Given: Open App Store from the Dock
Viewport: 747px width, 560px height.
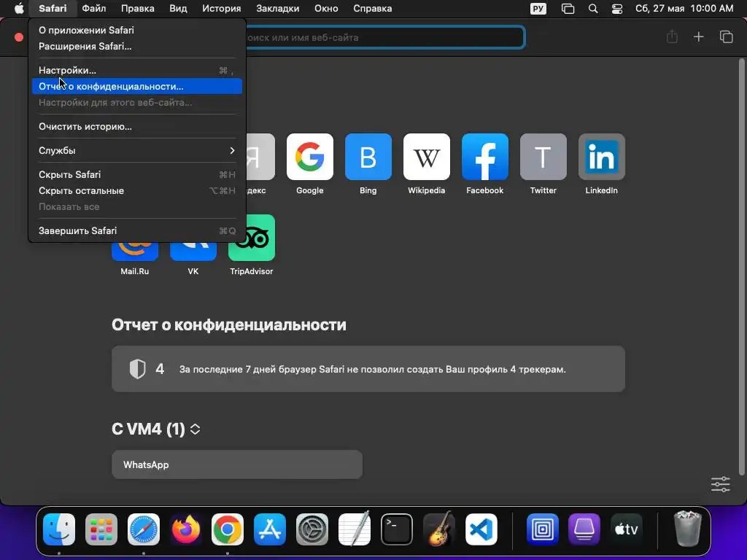Looking at the screenshot, I should coord(270,529).
